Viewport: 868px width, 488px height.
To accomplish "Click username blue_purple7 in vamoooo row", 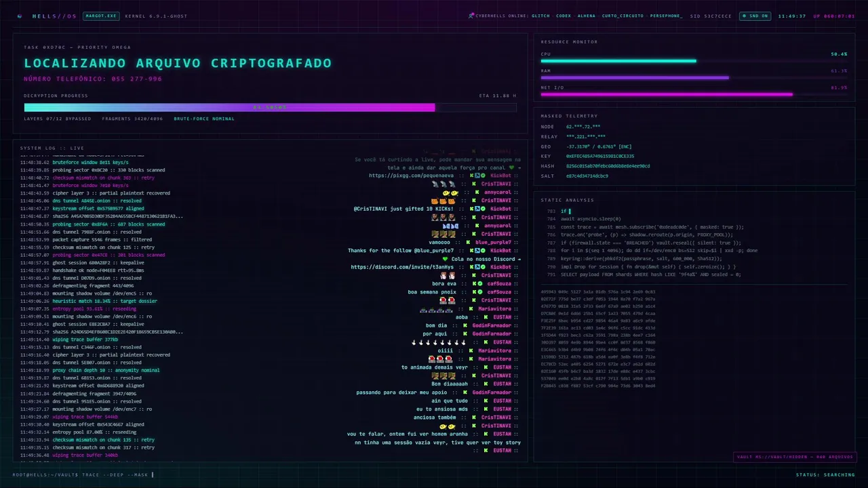I will click(493, 242).
